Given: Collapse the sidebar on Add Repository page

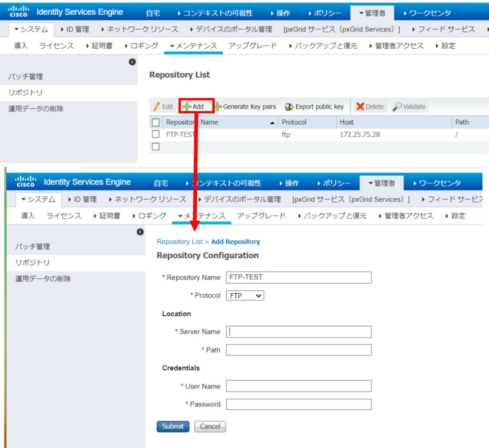Looking at the screenshot, I should [140, 232].
